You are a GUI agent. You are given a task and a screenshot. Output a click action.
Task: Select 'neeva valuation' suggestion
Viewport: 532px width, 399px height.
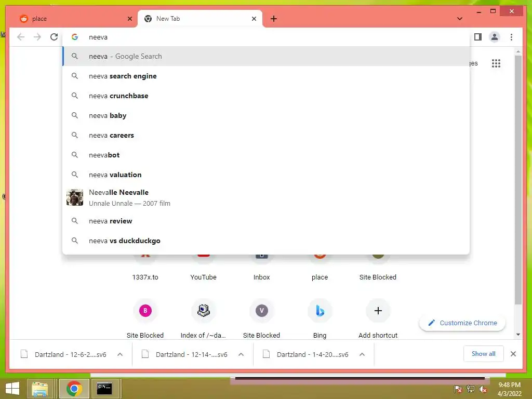(x=266, y=175)
